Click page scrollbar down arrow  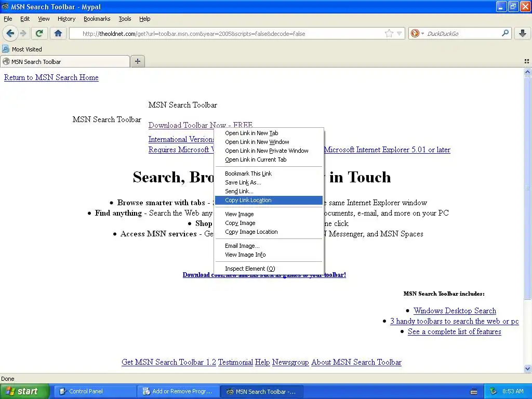(x=527, y=369)
